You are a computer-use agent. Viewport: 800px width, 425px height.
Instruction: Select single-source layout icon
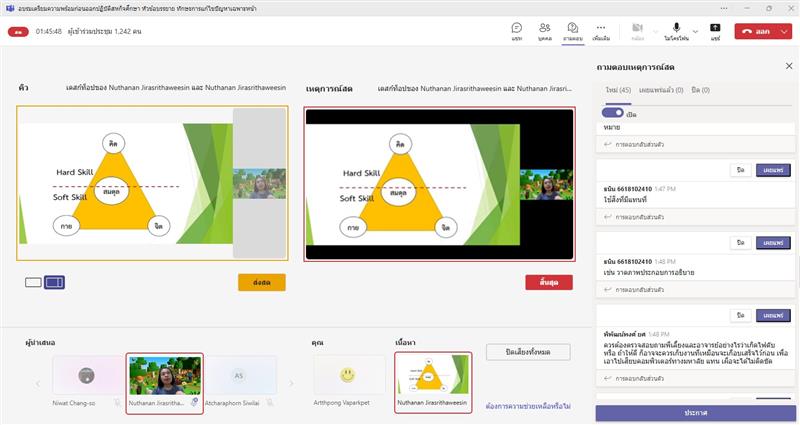point(33,283)
